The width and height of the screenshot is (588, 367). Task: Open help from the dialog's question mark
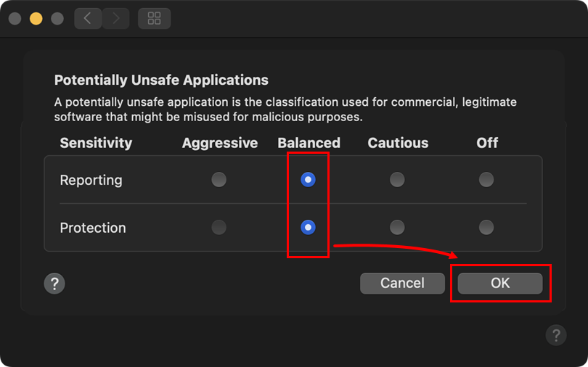tap(54, 284)
